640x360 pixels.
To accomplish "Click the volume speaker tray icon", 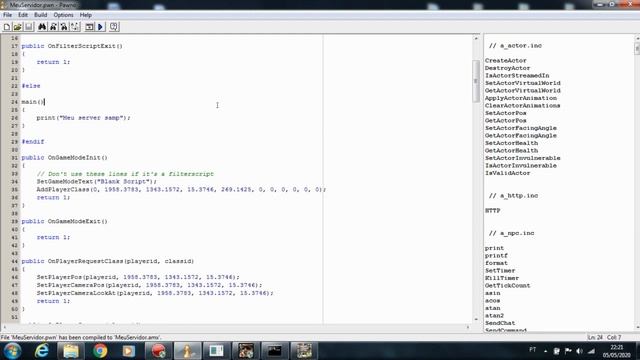I will click(580, 351).
